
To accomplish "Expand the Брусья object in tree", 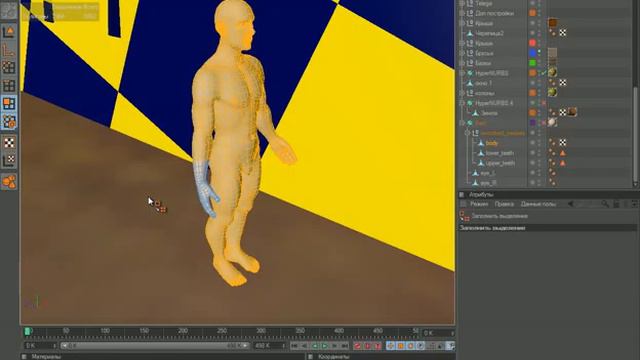I will 462,53.
